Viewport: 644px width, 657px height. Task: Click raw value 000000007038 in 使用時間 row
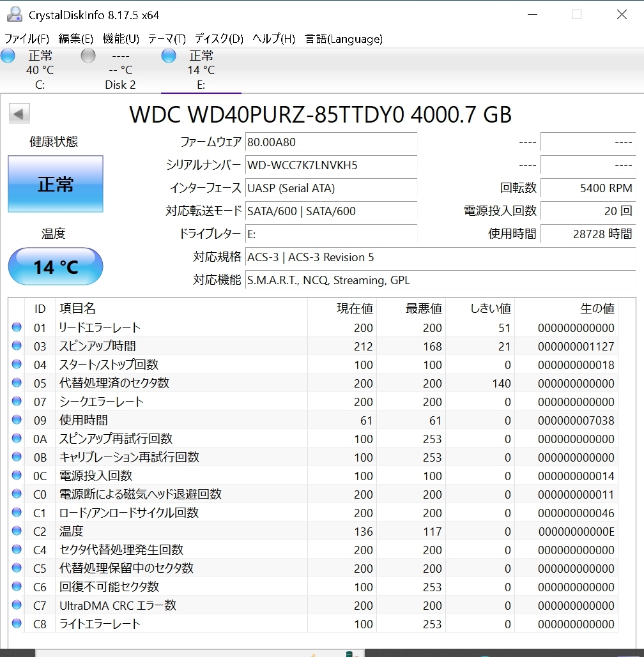[x=576, y=420]
